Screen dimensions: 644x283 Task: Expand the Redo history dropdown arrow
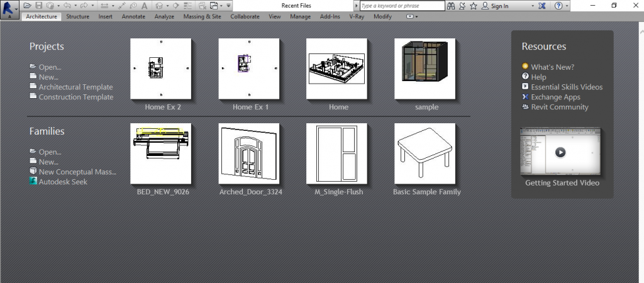[92, 6]
